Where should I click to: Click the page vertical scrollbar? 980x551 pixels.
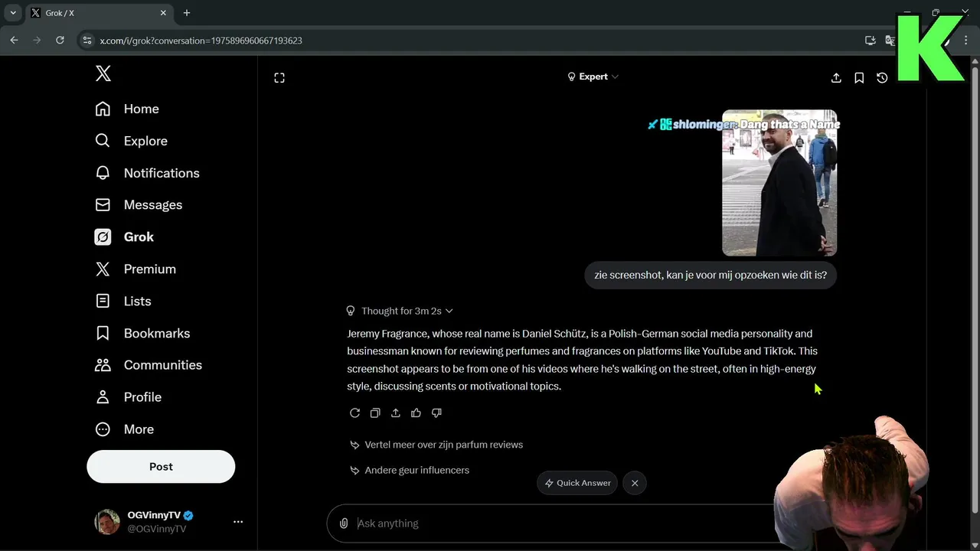975,291
